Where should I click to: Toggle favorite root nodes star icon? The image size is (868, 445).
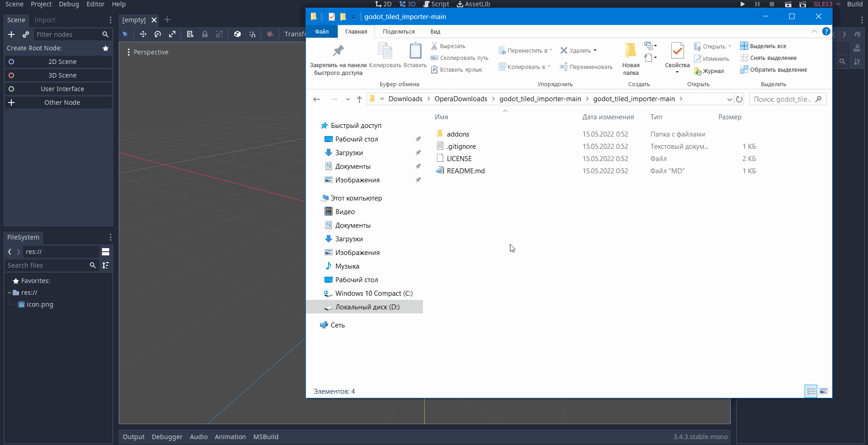click(106, 48)
